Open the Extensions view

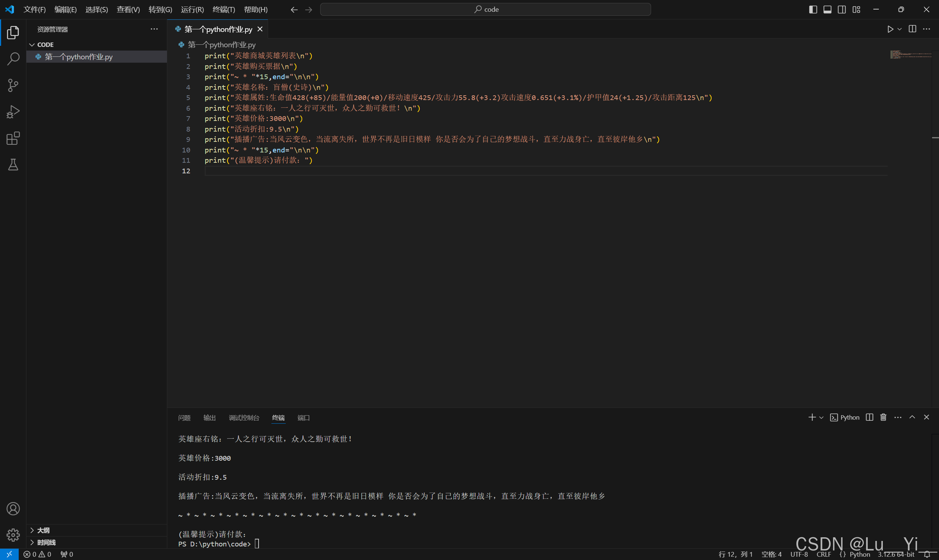13,139
